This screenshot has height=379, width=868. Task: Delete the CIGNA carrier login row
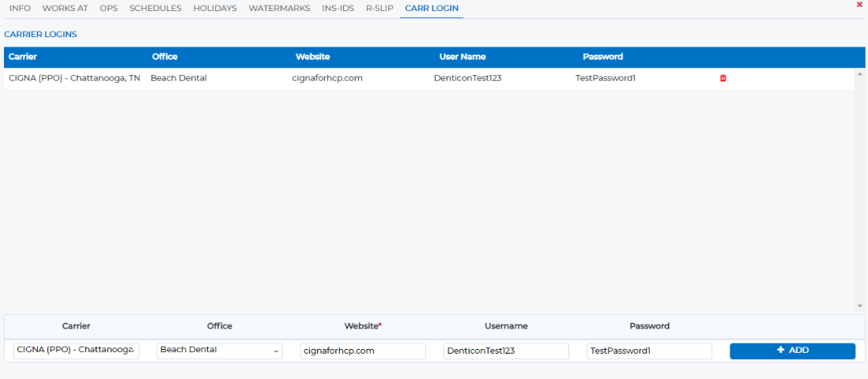click(x=723, y=78)
